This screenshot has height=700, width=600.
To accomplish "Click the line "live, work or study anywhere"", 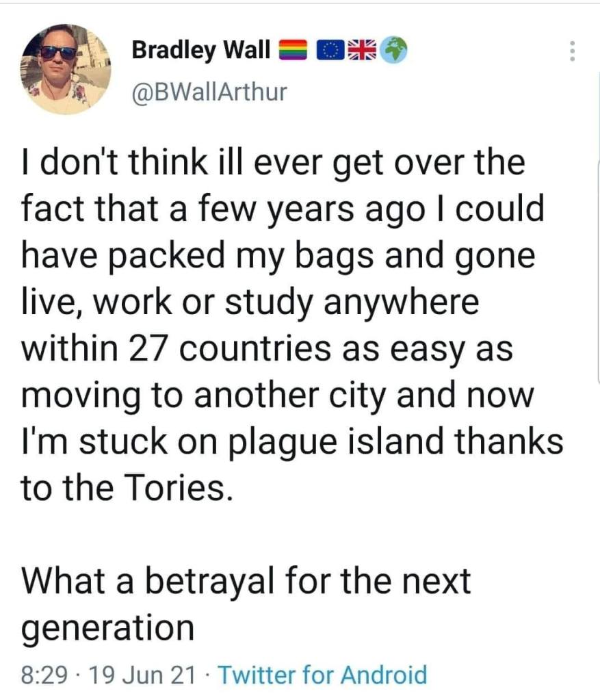I will (x=250, y=302).
